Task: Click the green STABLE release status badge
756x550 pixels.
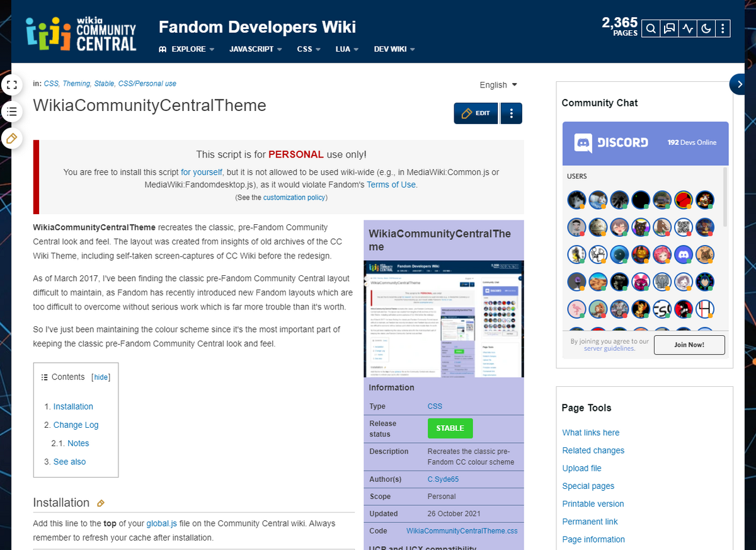Action: 450,428
